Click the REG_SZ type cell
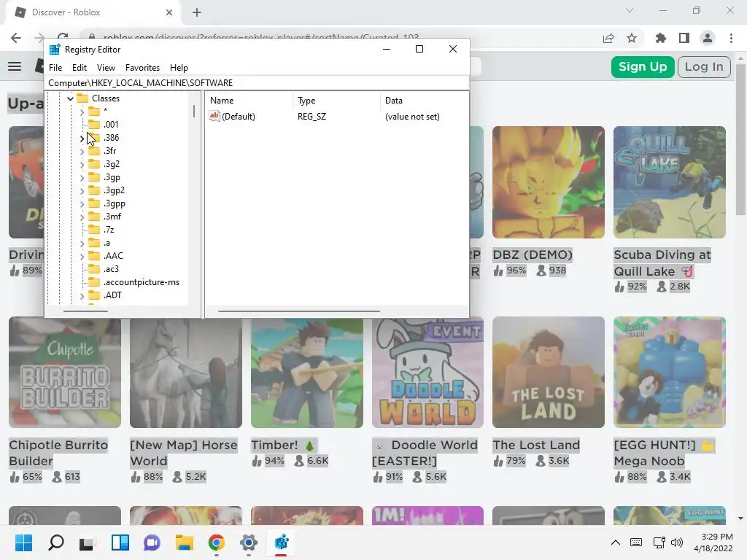747x560 pixels. [311, 117]
